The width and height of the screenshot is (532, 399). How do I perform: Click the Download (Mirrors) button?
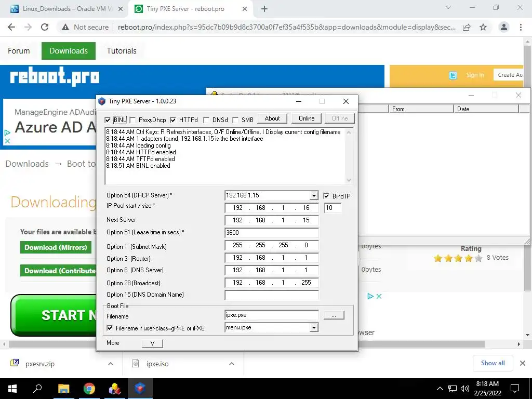[x=56, y=247]
